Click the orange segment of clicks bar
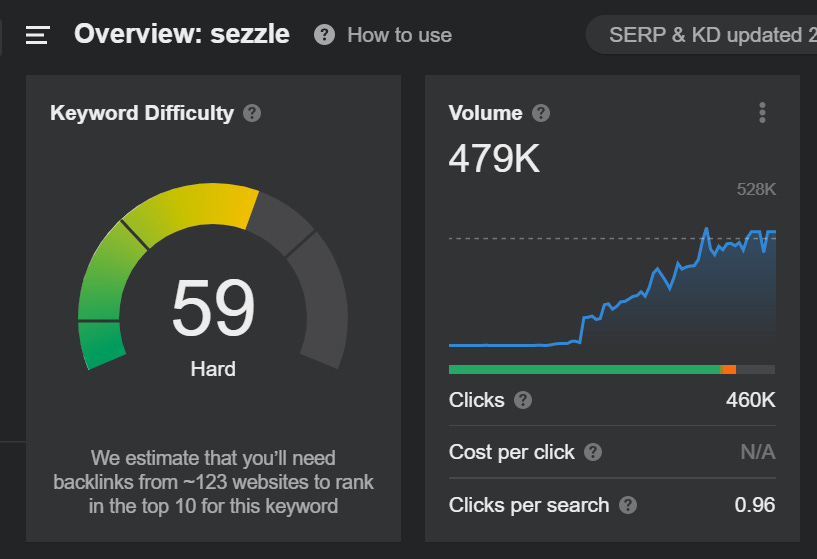Viewport: 817px width, 559px height. coord(728,369)
